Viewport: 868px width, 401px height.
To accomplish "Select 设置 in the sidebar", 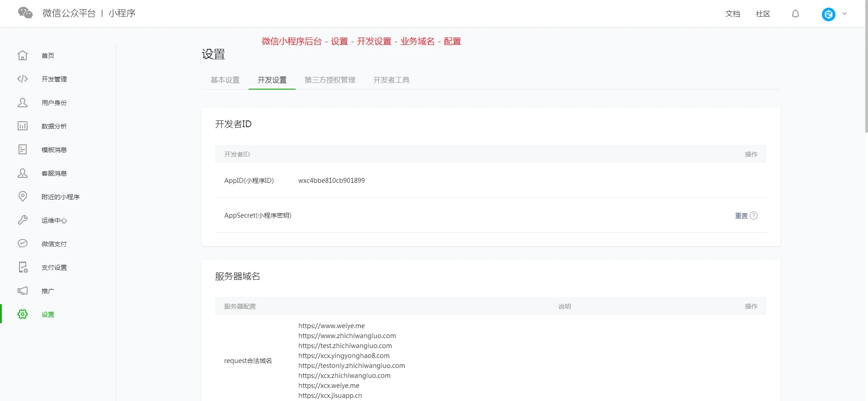I will coord(48,315).
